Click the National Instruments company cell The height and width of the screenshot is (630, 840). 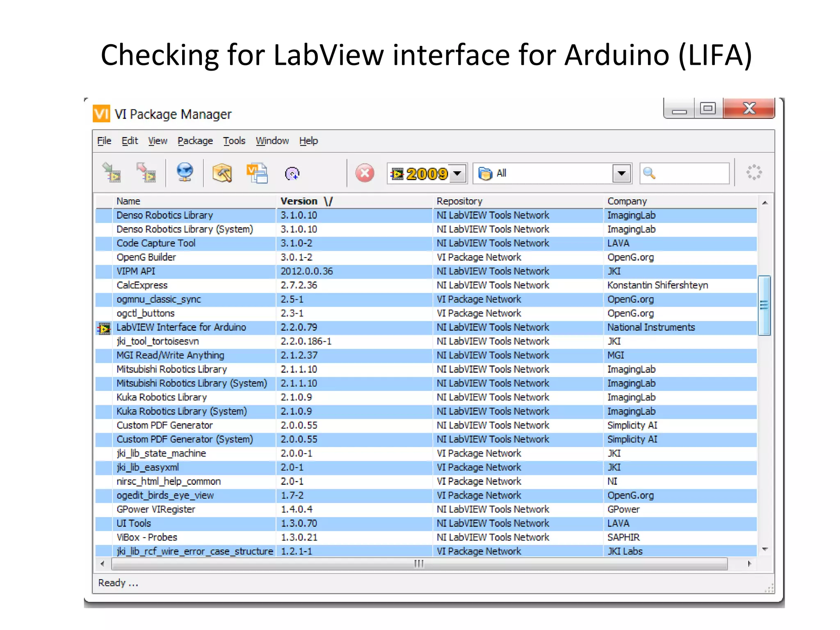(680, 327)
